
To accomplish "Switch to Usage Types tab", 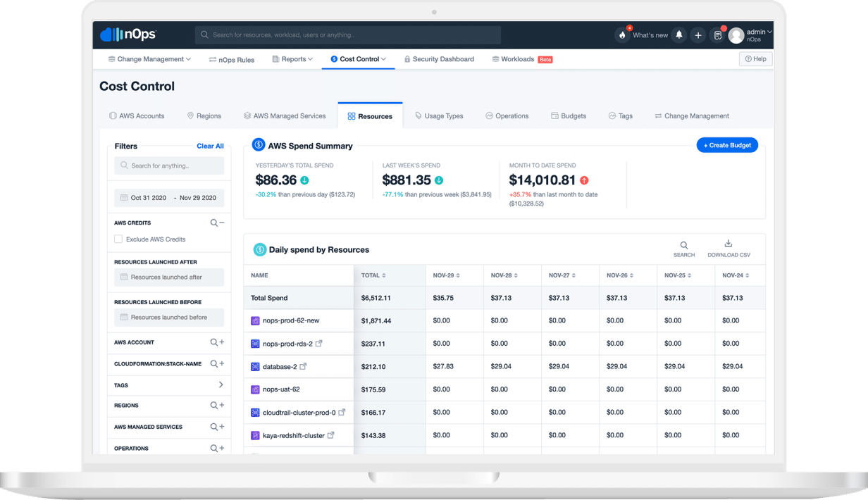I will [439, 115].
